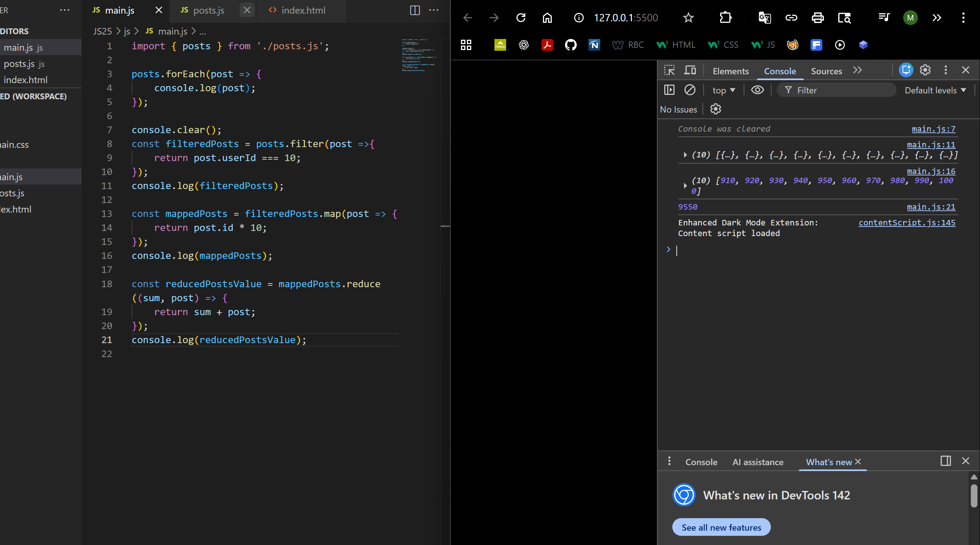Open DevTools settings gear
980x545 pixels.
pyautogui.click(x=925, y=70)
